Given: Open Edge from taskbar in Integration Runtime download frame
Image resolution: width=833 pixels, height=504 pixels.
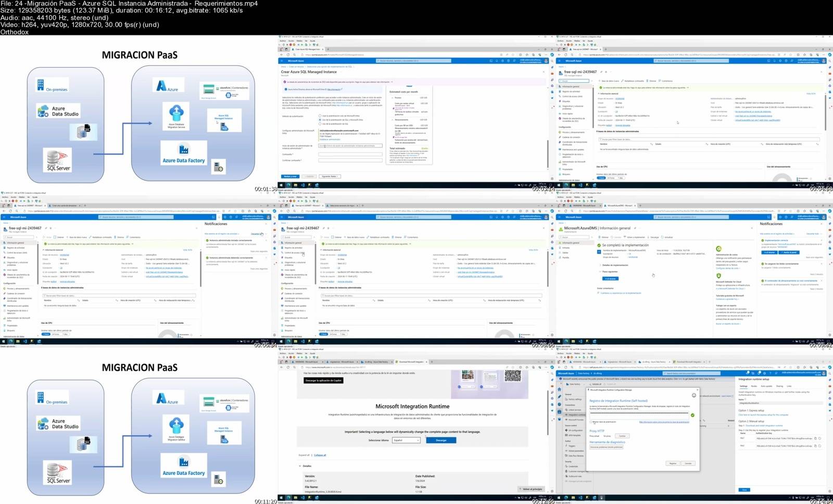Looking at the screenshot, I should pyautogui.click(x=288, y=497).
